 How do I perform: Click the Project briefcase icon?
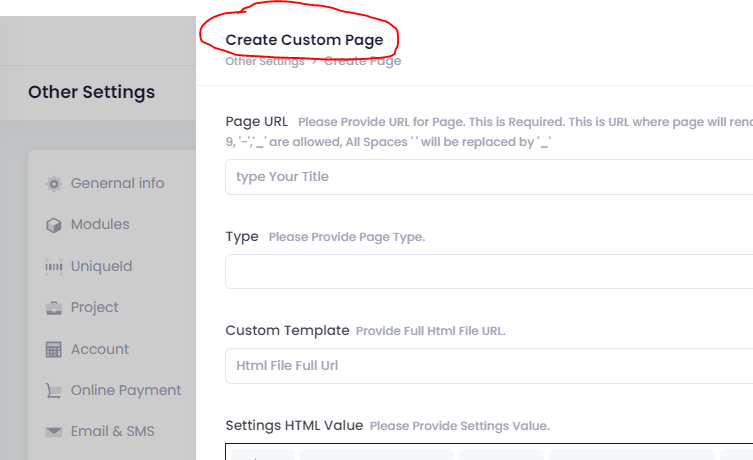[54, 308]
